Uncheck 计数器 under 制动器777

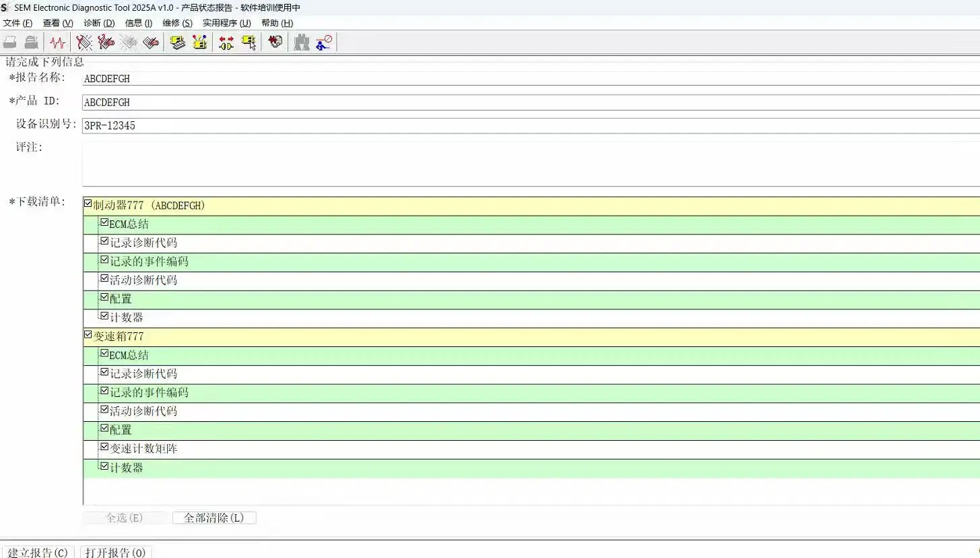pyautogui.click(x=104, y=315)
